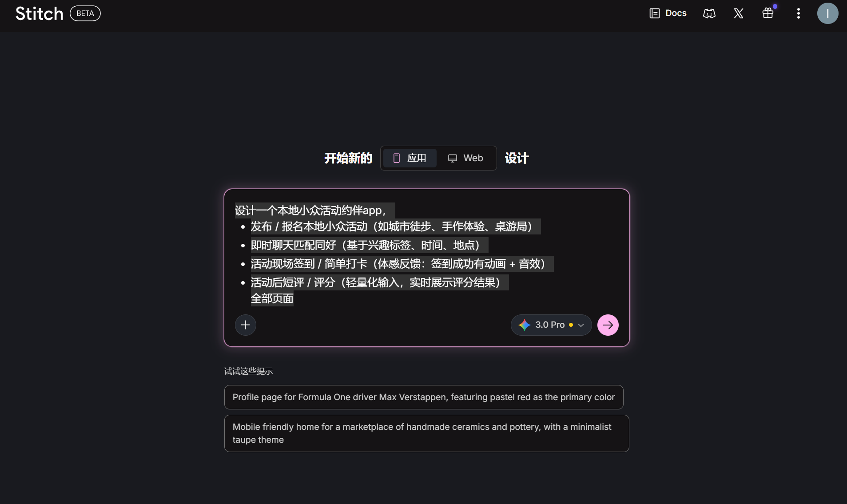Click the chevron beside 3.0 Pro
847x504 pixels.
pos(580,325)
